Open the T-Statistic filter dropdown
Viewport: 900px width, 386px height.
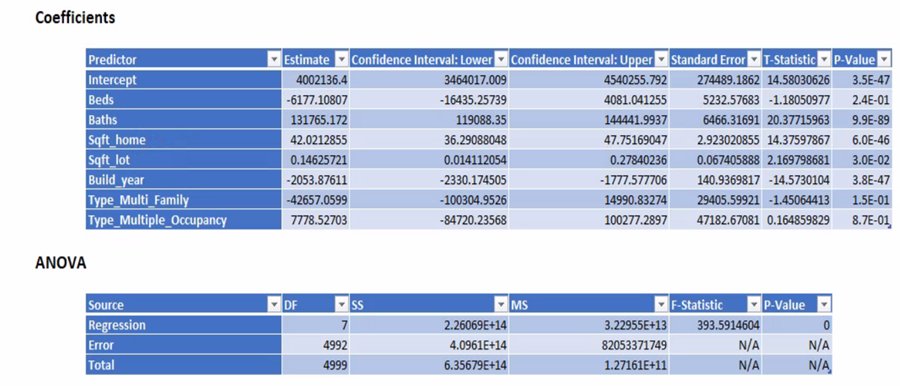pyautogui.click(x=824, y=60)
